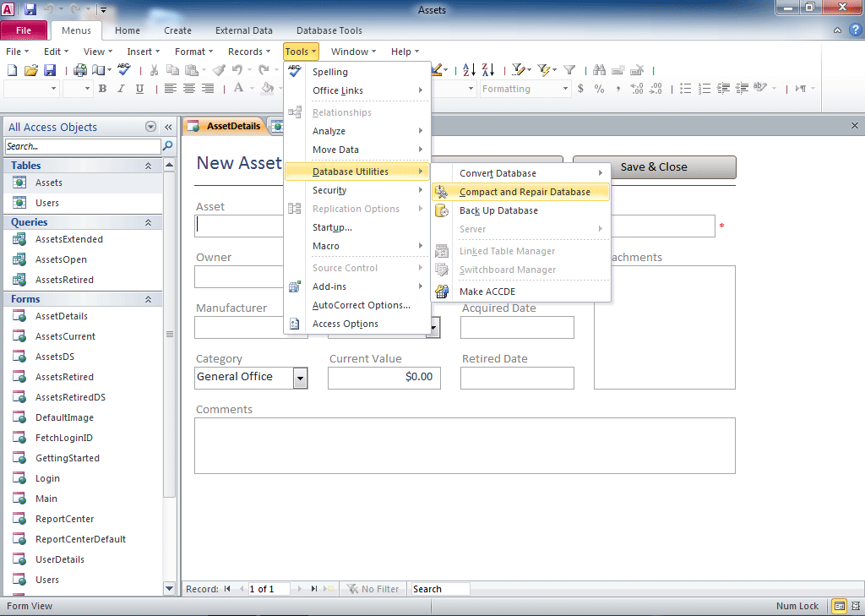The width and height of the screenshot is (865, 616).
Task: Click the Increase Decimals icon
Action: coord(637,89)
